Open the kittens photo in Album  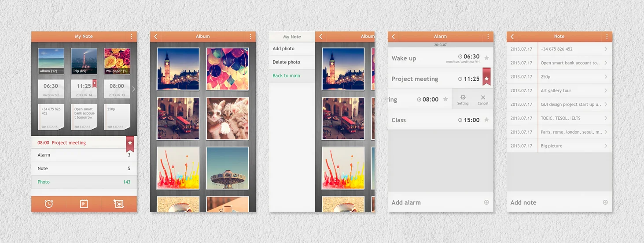tap(228, 119)
